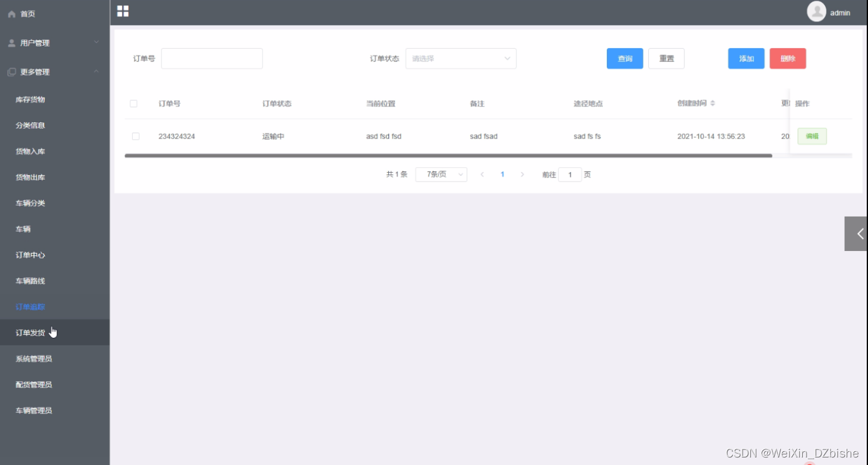Click order number cell 234324324
Screen dimensions: 868x465
(x=177, y=136)
